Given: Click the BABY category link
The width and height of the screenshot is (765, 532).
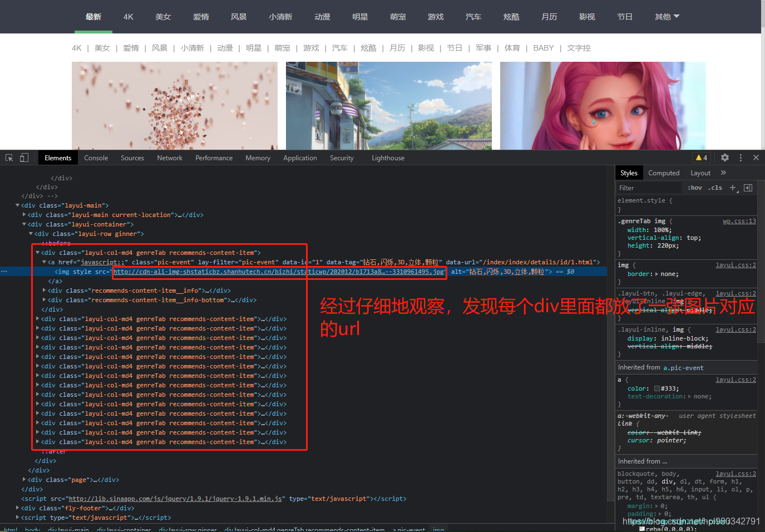Looking at the screenshot, I should [544, 48].
